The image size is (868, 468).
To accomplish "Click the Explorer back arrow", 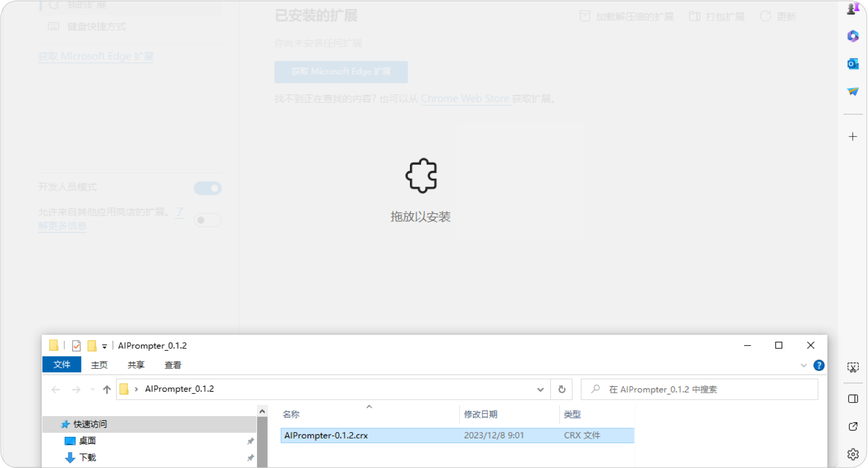I will click(56, 389).
